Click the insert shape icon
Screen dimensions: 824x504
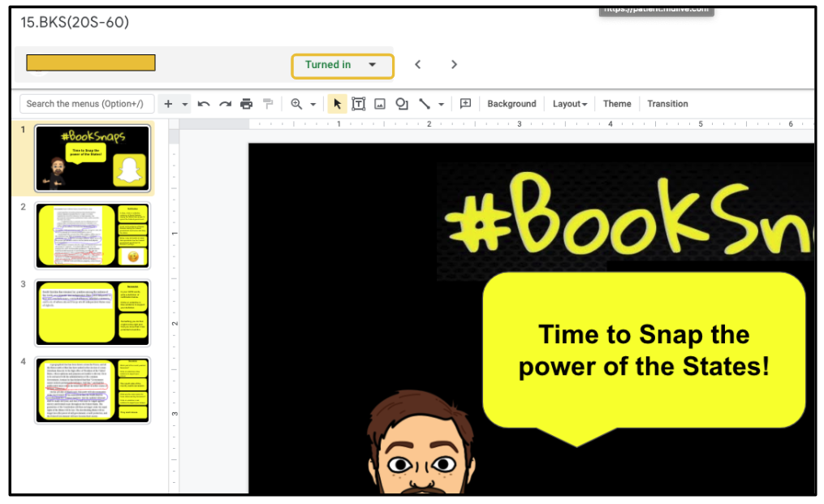402,104
